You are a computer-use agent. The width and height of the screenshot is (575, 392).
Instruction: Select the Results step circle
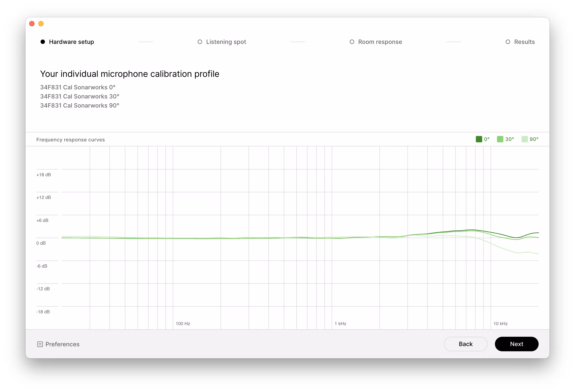click(x=508, y=42)
